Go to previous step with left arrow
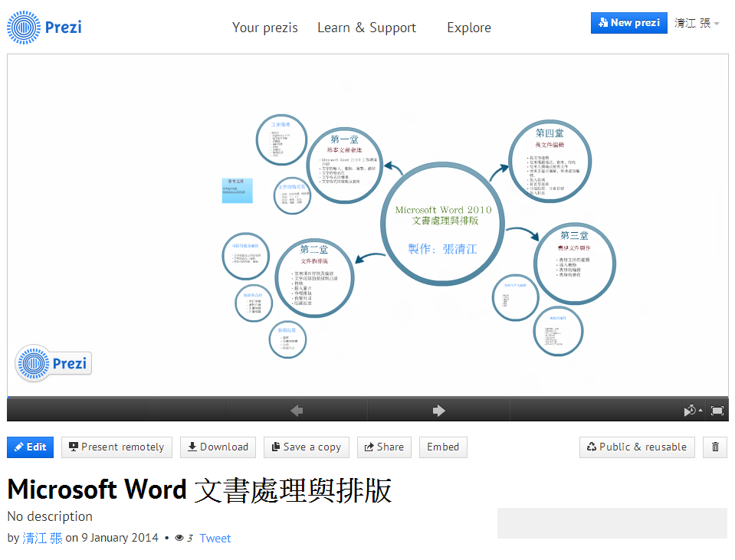The image size is (735, 560). pyautogui.click(x=297, y=411)
